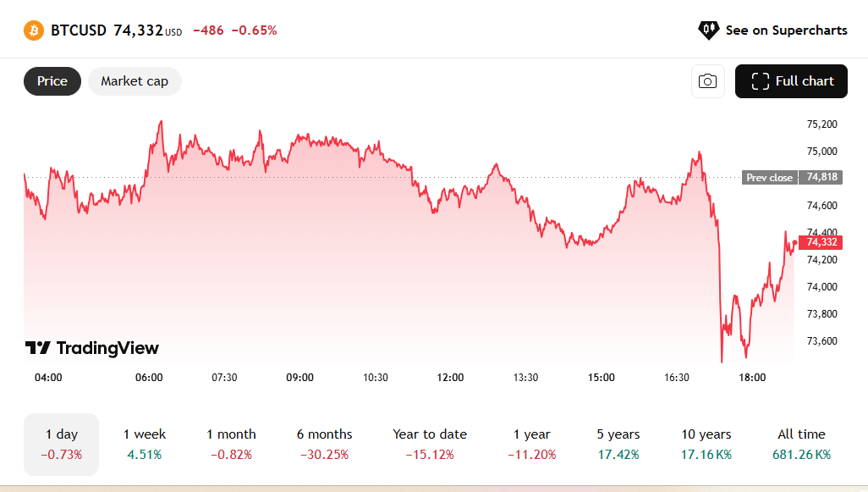This screenshot has width=868, height=492.
Task: Open See on Supercharts link
Action: (786, 30)
